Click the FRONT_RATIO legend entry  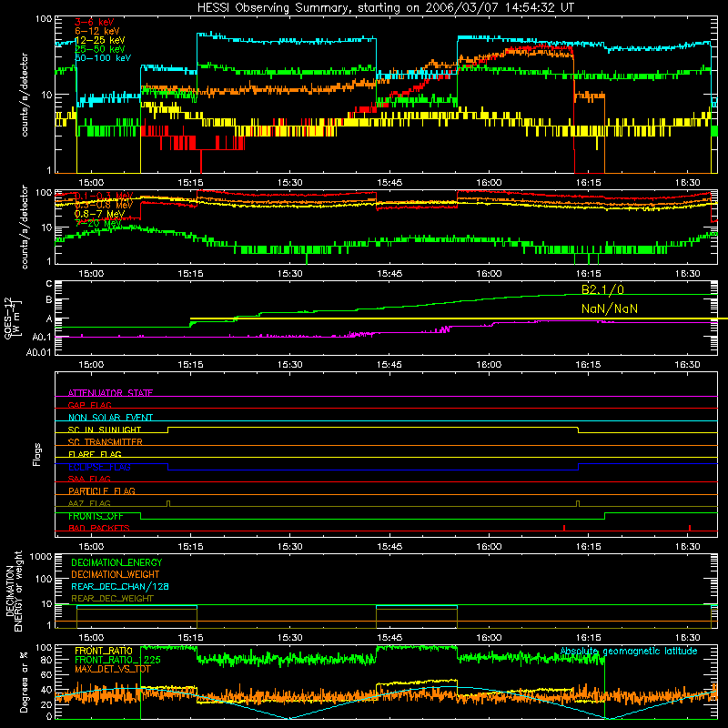click(x=103, y=651)
